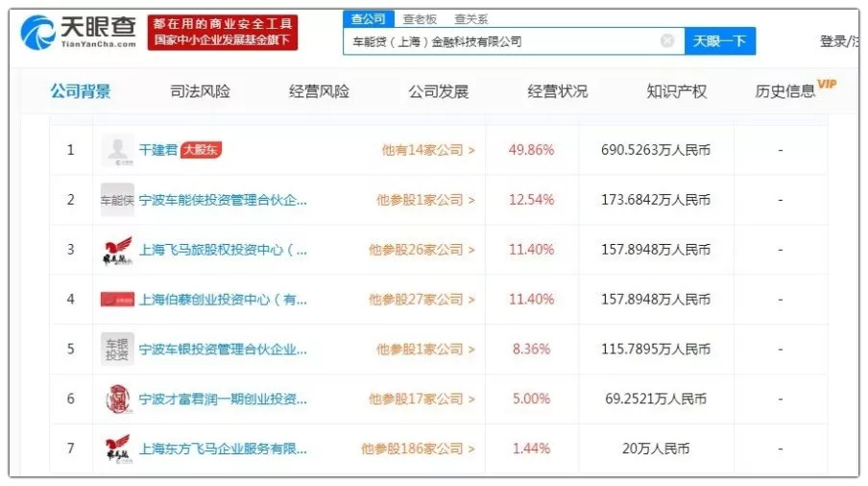This screenshot has height=486, width=868.
Task: Expand 他有14家公司 link
Action: coord(428,150)
